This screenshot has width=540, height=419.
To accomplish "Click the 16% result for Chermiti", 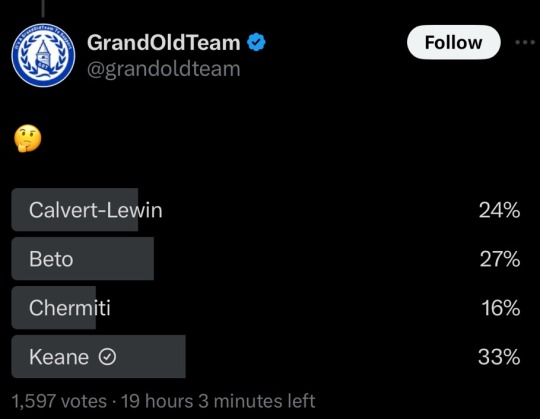I will [501, 308].
